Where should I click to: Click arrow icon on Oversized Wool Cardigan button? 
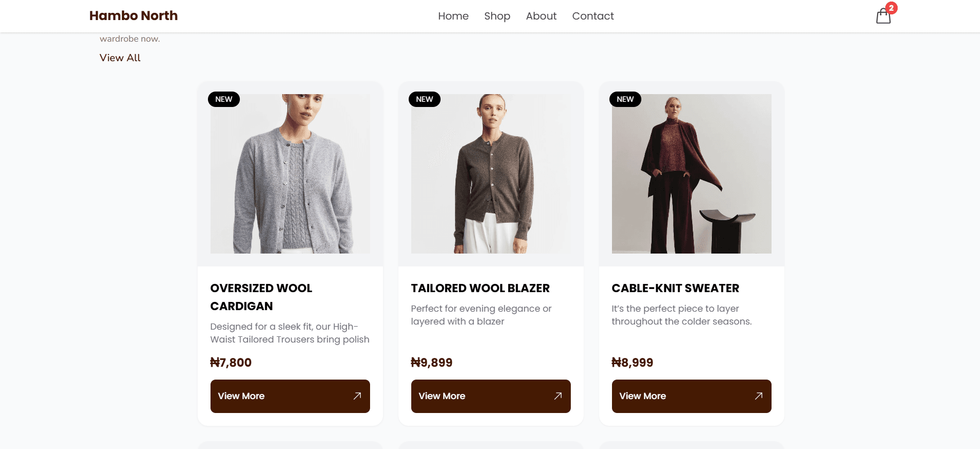(x=357, y=396)
